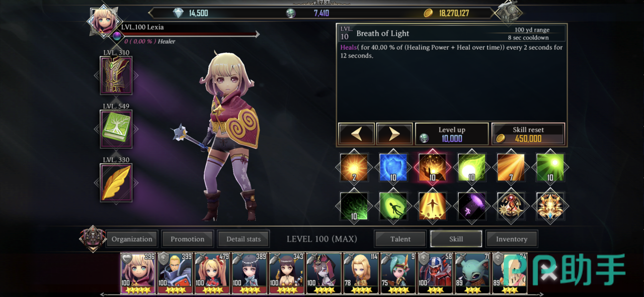Viewport: 644px width, 297px height.
Task: Open the Organization menu
Action: tap(132, 239)
